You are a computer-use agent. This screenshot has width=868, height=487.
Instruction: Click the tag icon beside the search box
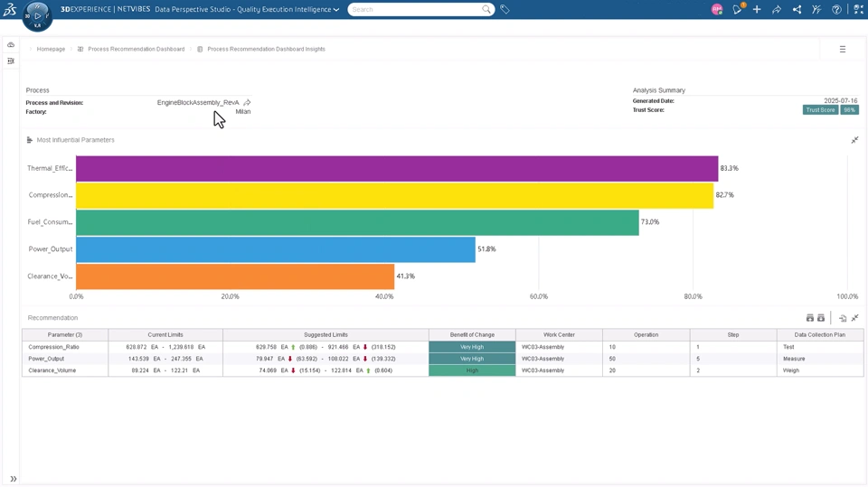[505, 9]
